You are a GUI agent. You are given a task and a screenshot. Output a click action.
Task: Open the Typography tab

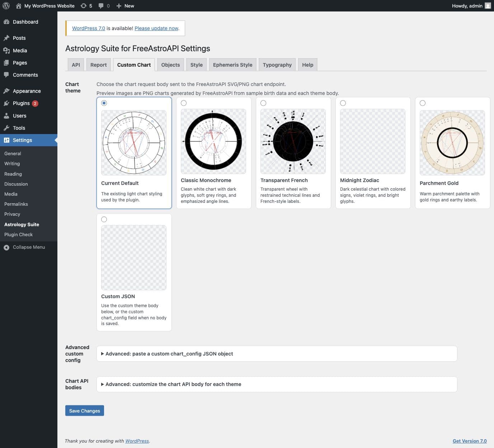coord(277,65)
